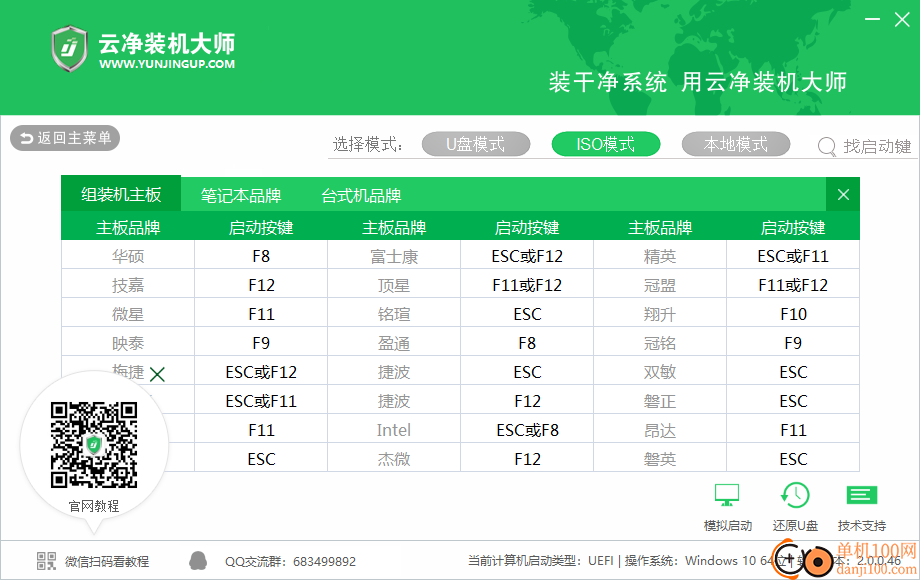Select 双敏 brand cell
920x580 pixels.
[660, 372]
